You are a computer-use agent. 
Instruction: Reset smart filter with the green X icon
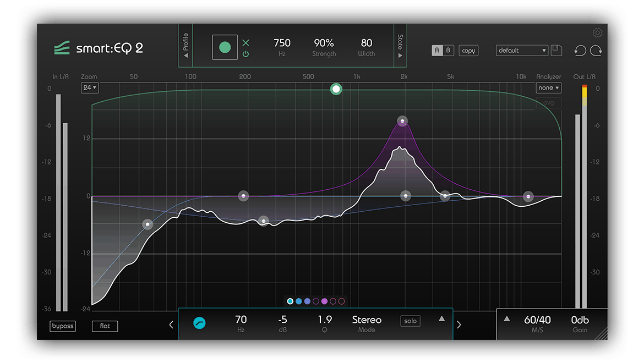pyautogui.click(x=245, y=43)
